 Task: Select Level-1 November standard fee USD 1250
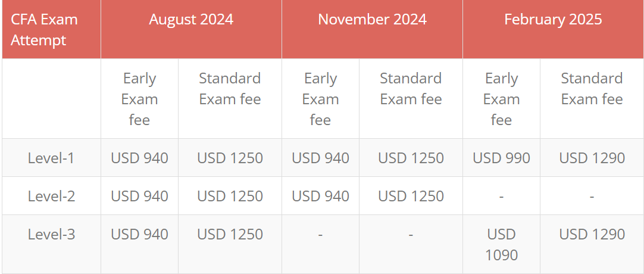point(411,158)
